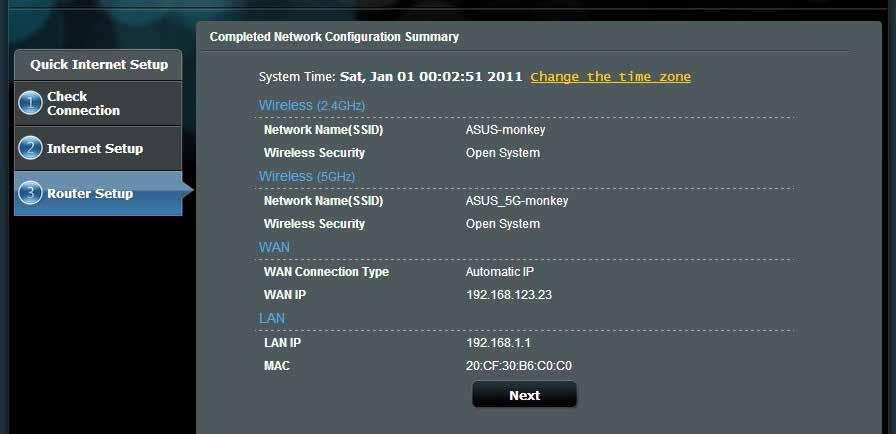This screenshot has height=434, width=896.
Task: Click the ASUS_5G-monkey SSID value
Action: tap(517, 201)
